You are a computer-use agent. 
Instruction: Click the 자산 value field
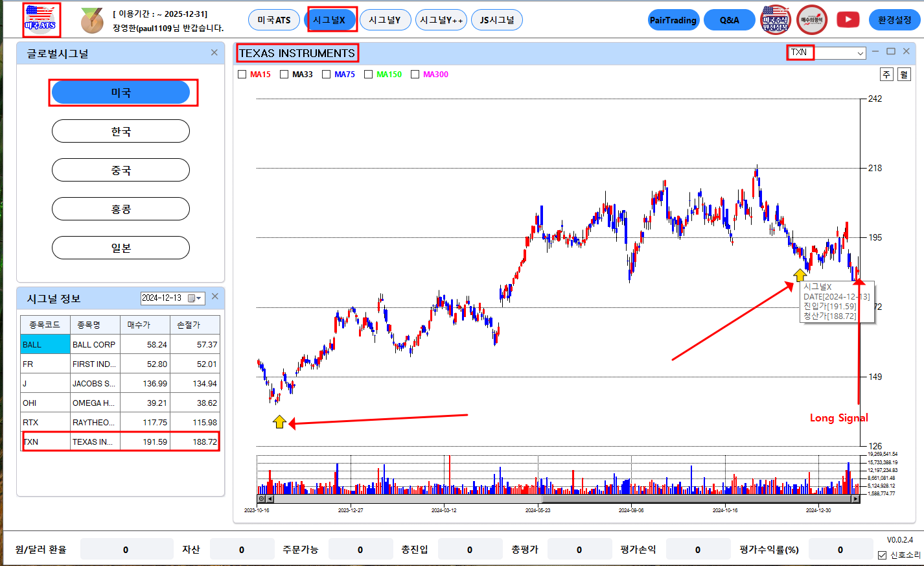(x=242, y=549)
